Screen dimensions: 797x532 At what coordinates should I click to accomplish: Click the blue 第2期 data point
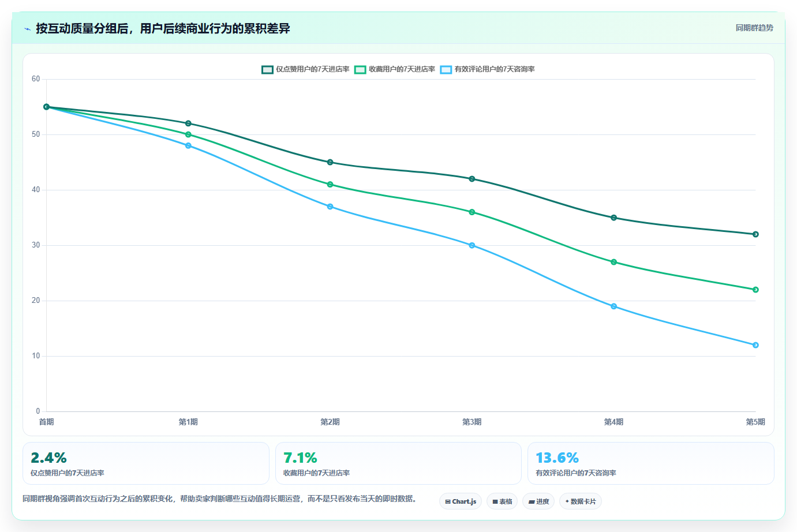click(330, 207)
